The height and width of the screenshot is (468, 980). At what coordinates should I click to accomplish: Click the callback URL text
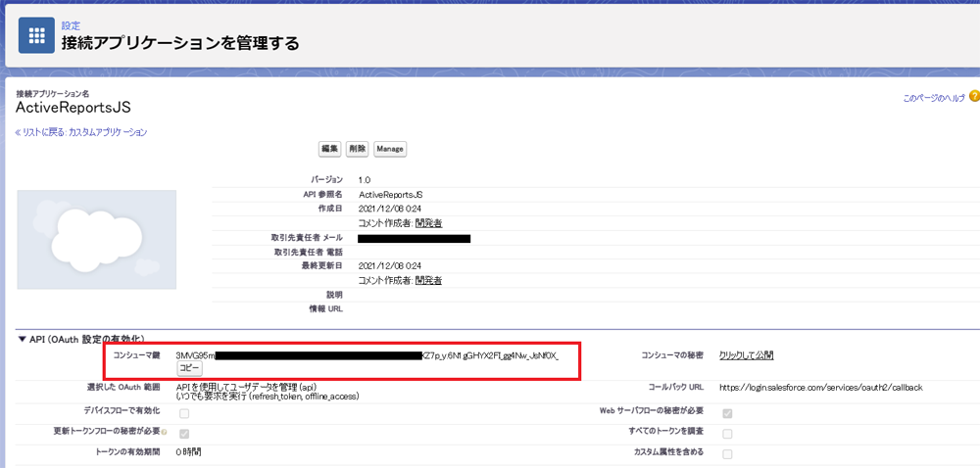(x=820, y=388)
